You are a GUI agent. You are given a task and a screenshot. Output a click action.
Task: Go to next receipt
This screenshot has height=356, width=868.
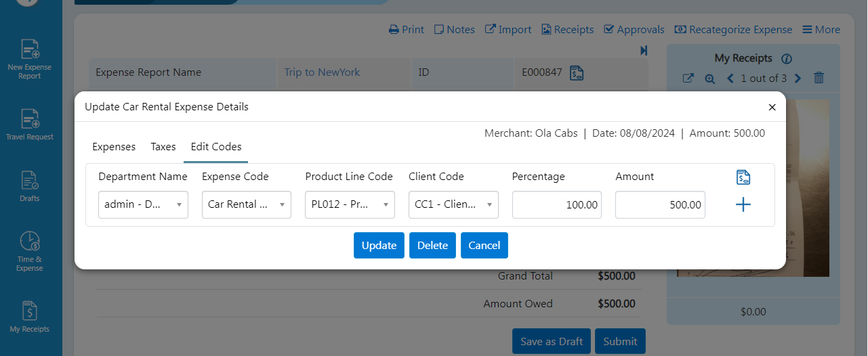[798, 79]
